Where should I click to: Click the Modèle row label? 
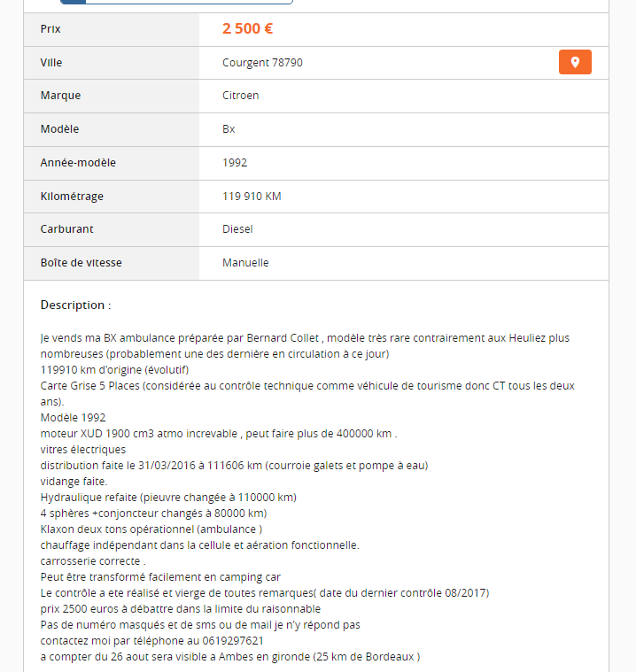click(x=59, y=129)
